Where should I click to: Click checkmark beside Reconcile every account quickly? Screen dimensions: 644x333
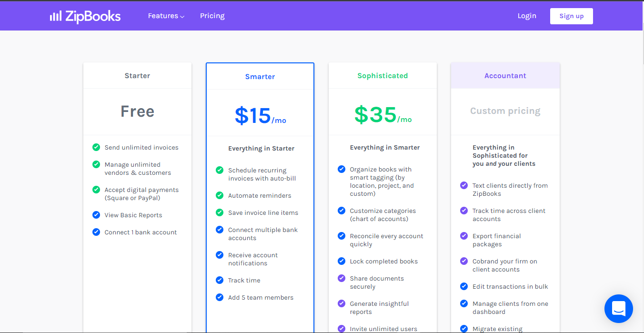(x=342, y=236)
